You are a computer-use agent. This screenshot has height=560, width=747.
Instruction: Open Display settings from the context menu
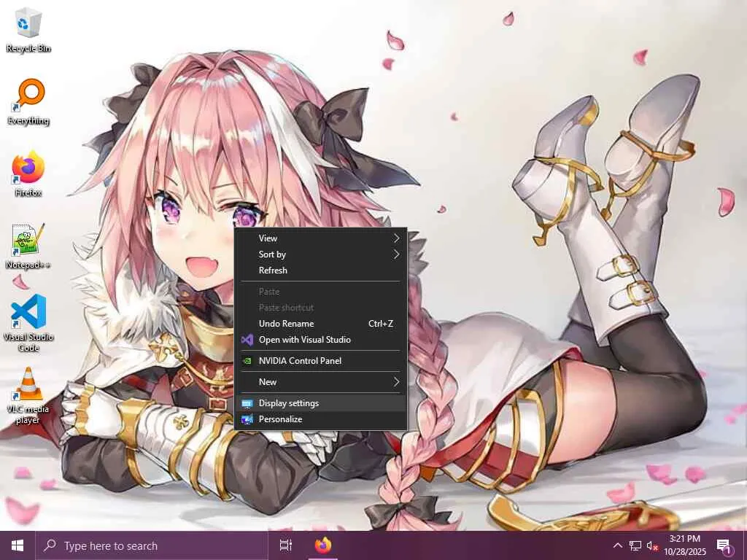click(x=321, y=402)
